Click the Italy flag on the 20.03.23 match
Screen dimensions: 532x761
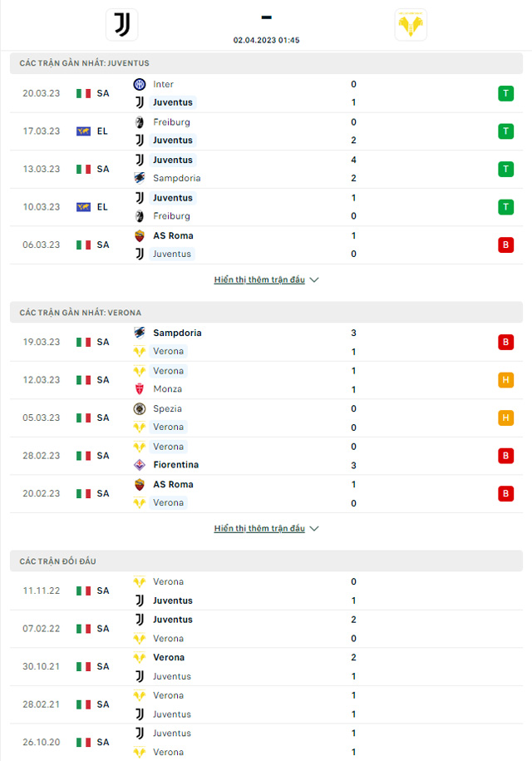[83, 93]
